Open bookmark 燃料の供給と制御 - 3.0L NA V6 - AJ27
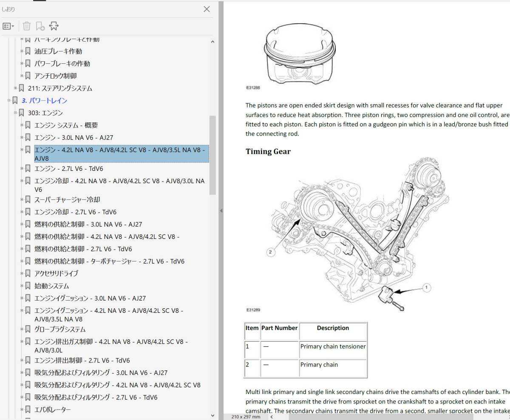This screenshot has width=510, height=420. tap(88, 224)
